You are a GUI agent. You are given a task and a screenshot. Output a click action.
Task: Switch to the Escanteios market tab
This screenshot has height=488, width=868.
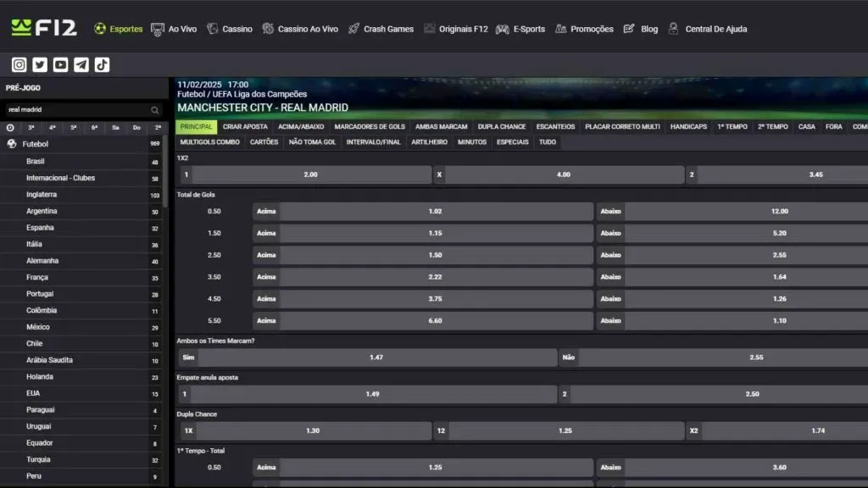click(555, 126)
